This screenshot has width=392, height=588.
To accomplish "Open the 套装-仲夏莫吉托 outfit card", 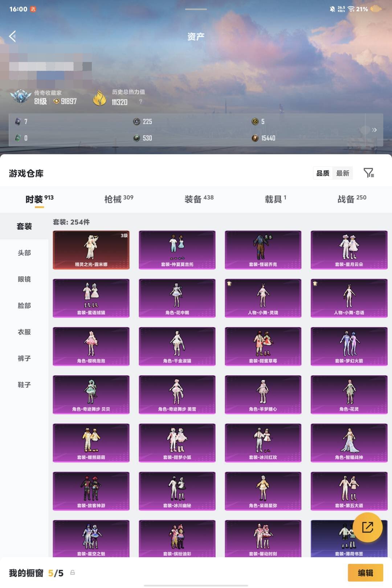I will click(177, 250).
